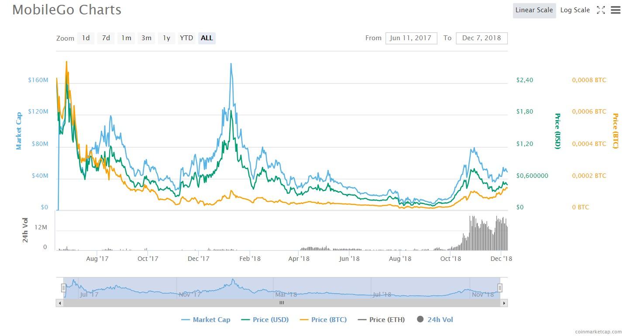Click the navigator left range handle
Viewport: 644px width, 336px height.
[63, 288]
